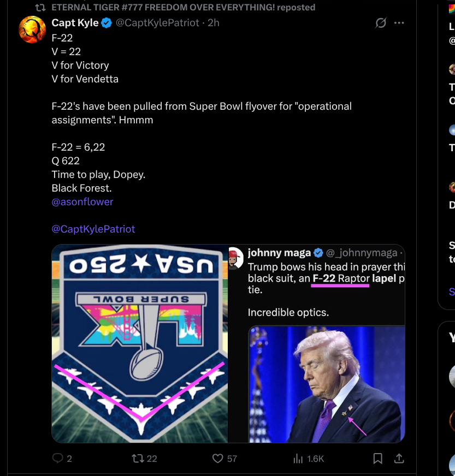455x476 pixels.
Task: Open the three-dot More options menu
Action: (399, 23)
